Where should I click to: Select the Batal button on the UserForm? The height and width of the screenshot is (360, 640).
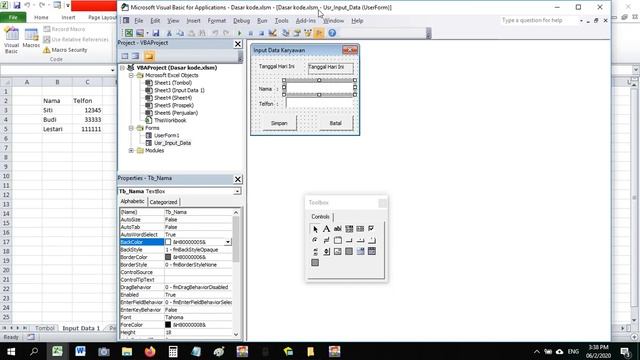(336, 123)
